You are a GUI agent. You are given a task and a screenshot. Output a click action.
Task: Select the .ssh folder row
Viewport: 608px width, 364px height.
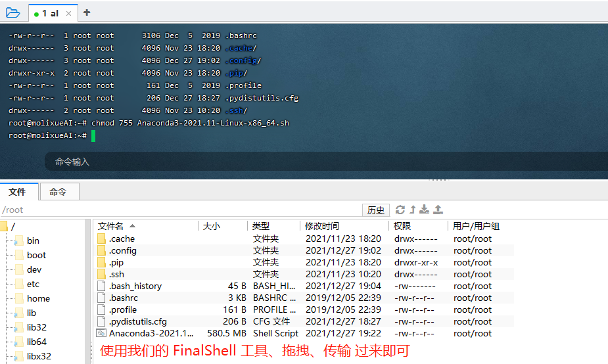pos(304,274)
